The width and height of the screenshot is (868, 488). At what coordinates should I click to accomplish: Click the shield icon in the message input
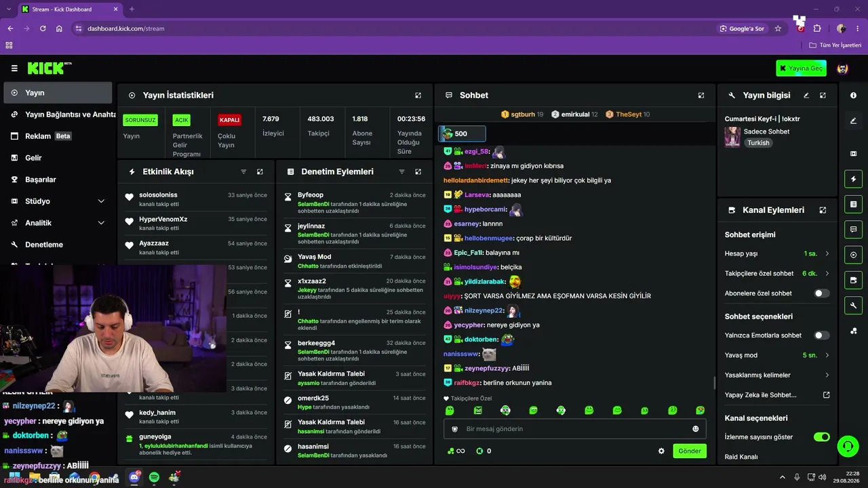click(x=454, y=429)
